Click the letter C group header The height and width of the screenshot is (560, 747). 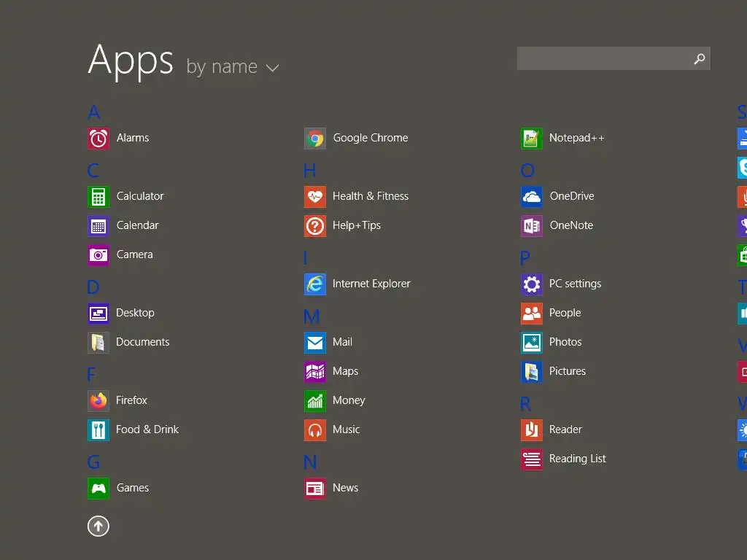(x=93, y=171)
